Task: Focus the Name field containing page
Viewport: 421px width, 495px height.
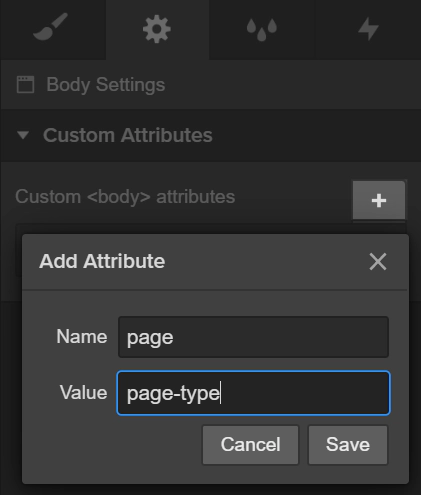Action: 253,337
